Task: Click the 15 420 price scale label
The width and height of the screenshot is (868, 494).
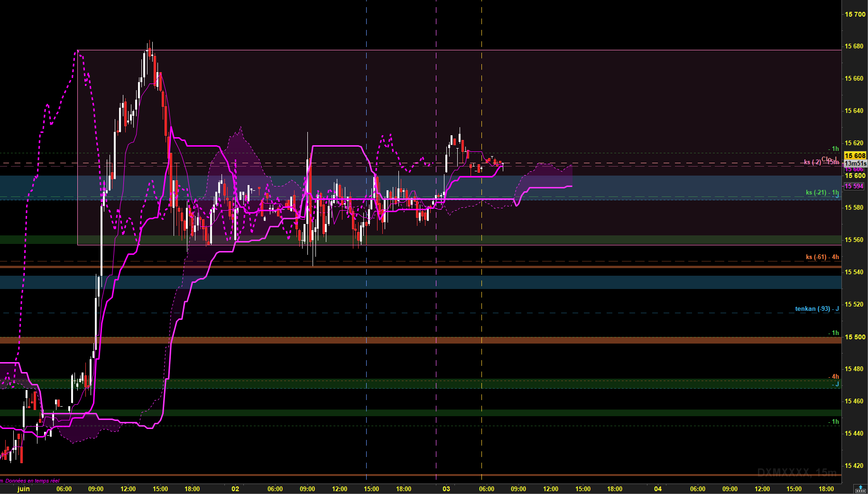Action: 854,466
